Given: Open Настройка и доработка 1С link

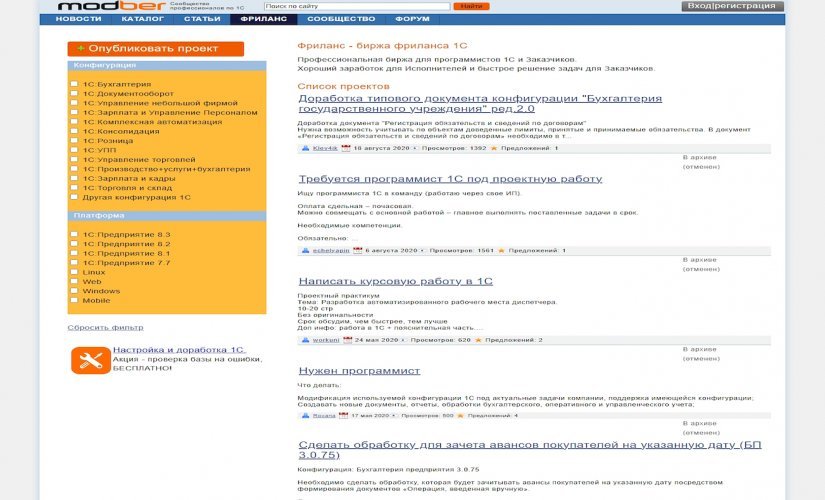Looking at the screenshot, I should (179, 350).
